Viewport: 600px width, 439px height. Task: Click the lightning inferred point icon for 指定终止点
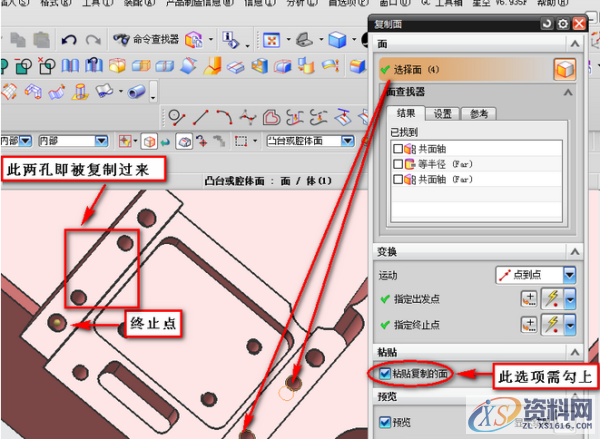(553, 325)
